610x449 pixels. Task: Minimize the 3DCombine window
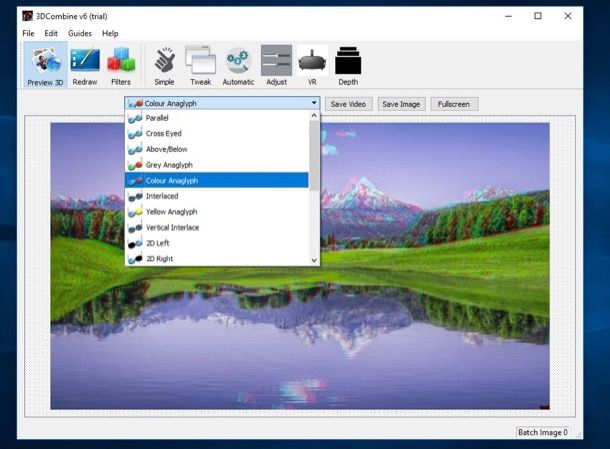click(x=508, y=16)
